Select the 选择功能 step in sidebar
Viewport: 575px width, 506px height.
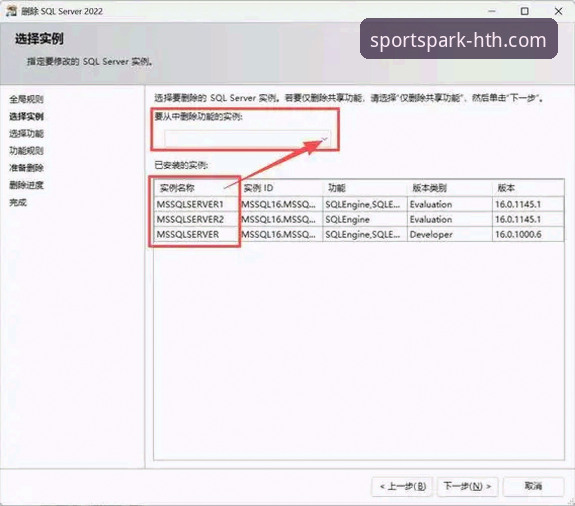click(x=26, y=133)
